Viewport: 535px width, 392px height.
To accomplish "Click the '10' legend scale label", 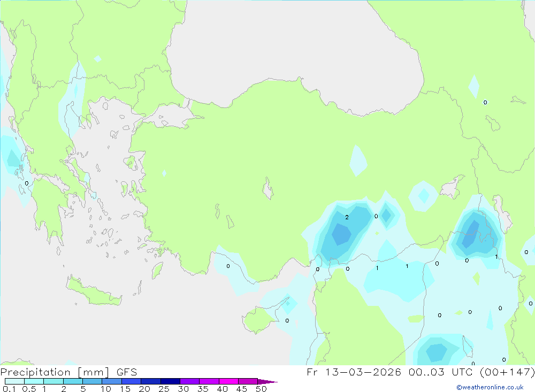I will pos(106,389).
